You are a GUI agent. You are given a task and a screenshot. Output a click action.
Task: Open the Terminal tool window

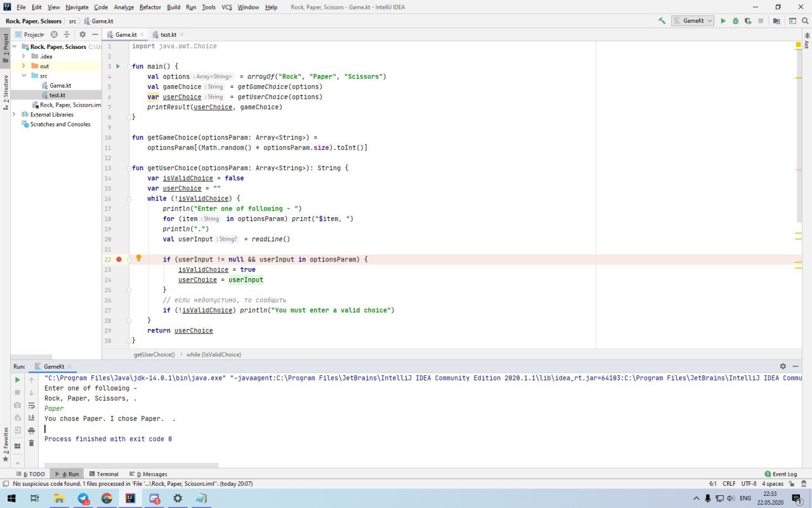pyautogui.click(x=104, y=474)
